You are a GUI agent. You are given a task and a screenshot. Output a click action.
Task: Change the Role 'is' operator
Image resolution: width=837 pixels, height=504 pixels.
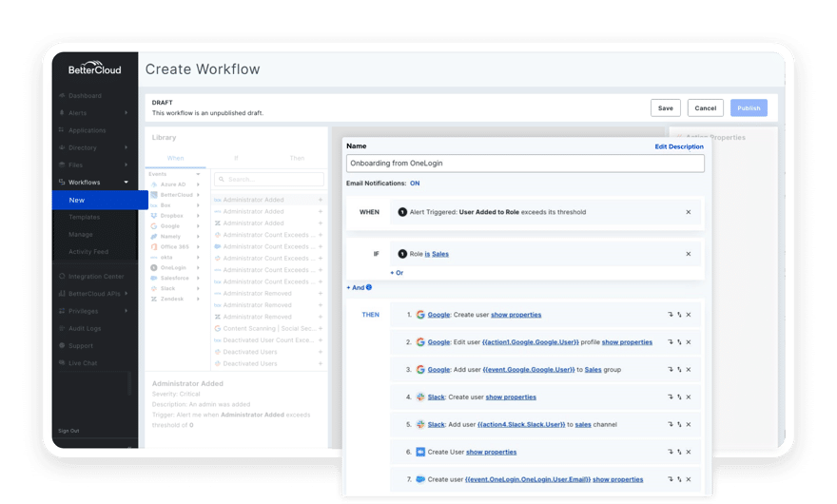[427, 254]
